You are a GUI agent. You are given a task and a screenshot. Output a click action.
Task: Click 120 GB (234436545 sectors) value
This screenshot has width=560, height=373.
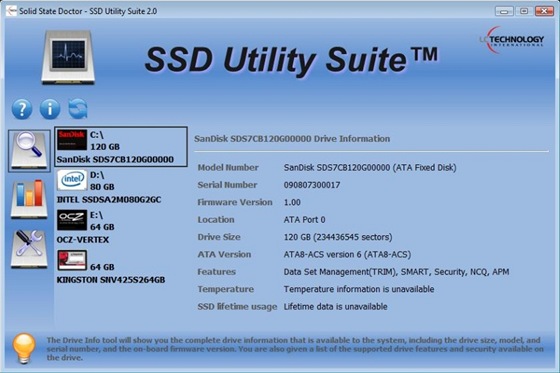tap(338, 237)
